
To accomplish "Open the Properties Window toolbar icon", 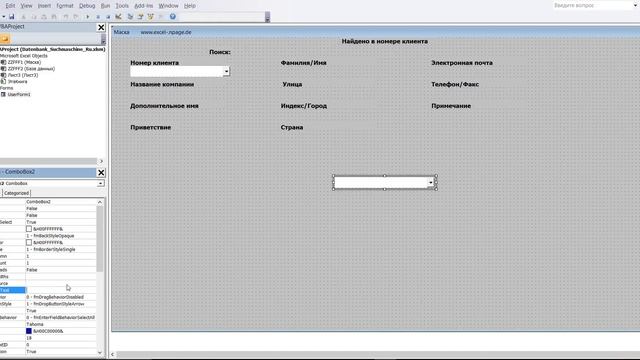I will pyautogui.click(x=140, y=17).
